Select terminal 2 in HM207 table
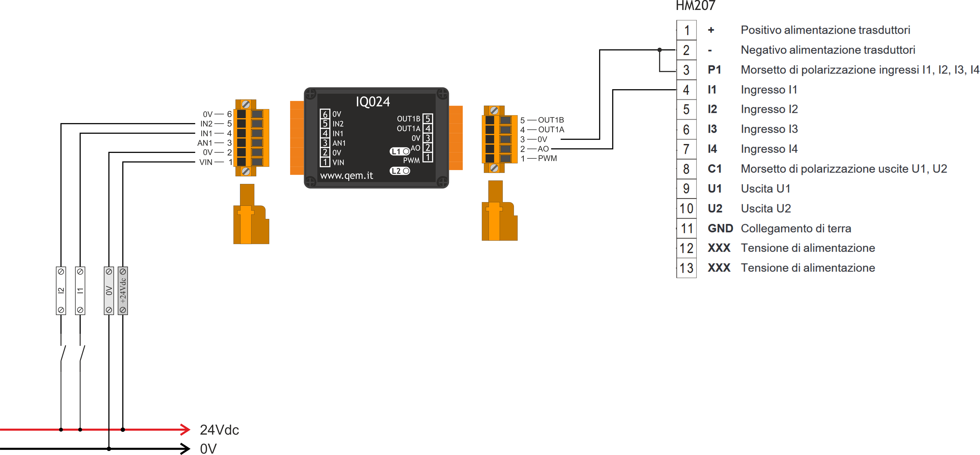This screenshot has width=980, height=455. point(686,50)
